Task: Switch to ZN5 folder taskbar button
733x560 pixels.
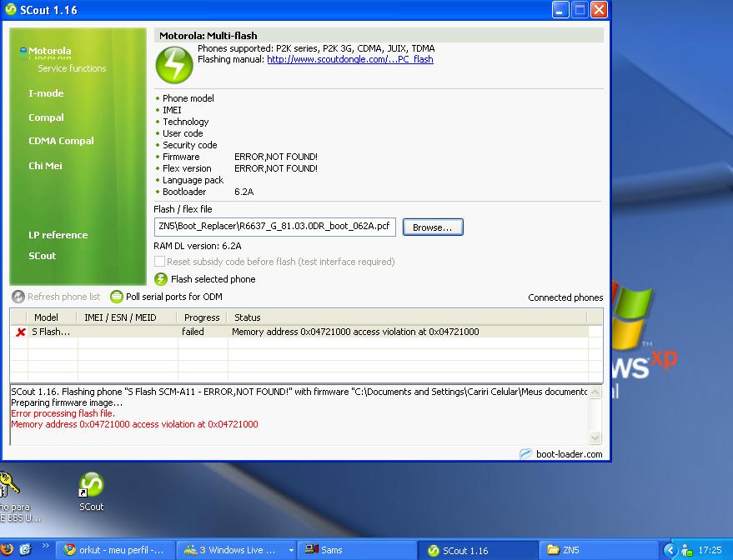Action: (x=599, y=550)
